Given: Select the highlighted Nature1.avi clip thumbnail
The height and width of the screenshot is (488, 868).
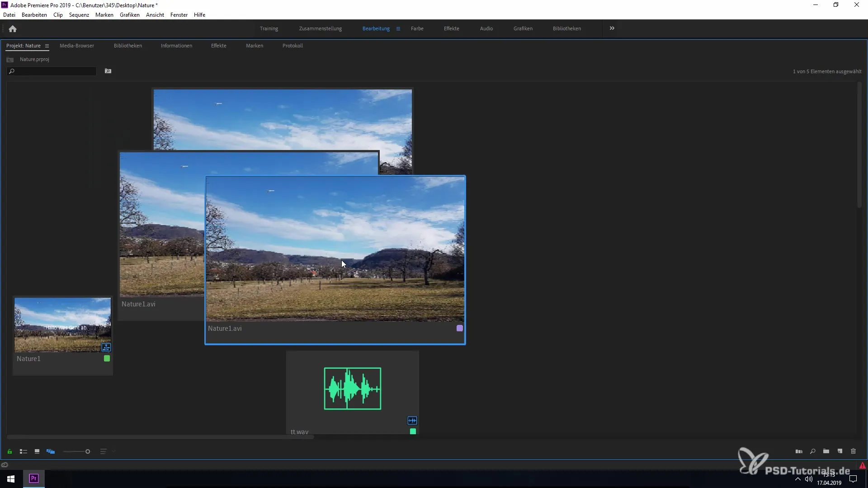Looking at the screenshot, I should (335, 249).
